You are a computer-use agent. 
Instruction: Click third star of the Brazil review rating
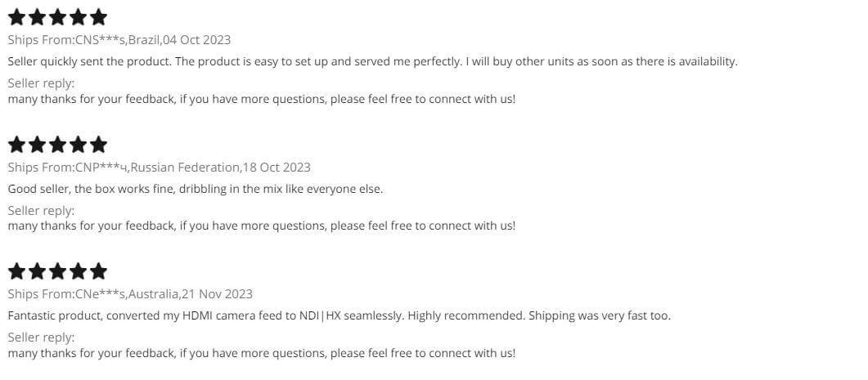pos(57,17)
